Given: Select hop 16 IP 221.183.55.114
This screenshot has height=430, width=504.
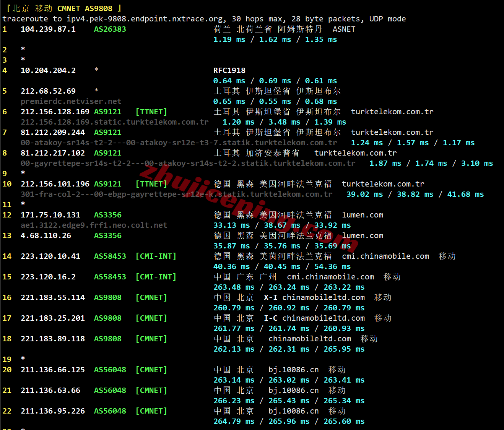Looking at the screenshot, I should click(x=53, y=297).
